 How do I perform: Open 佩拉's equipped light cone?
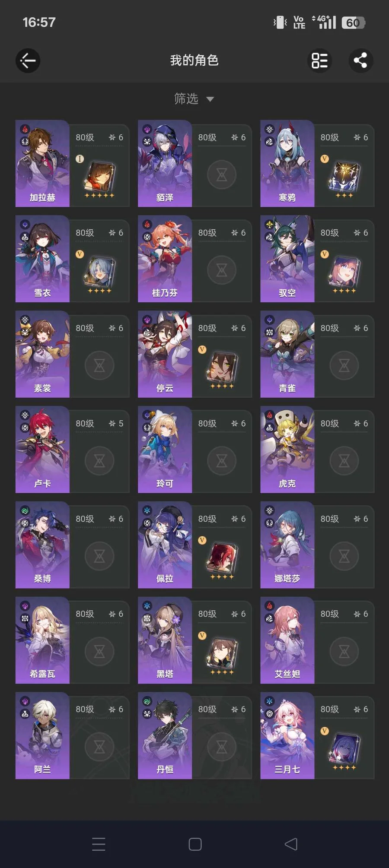point(222,558)
